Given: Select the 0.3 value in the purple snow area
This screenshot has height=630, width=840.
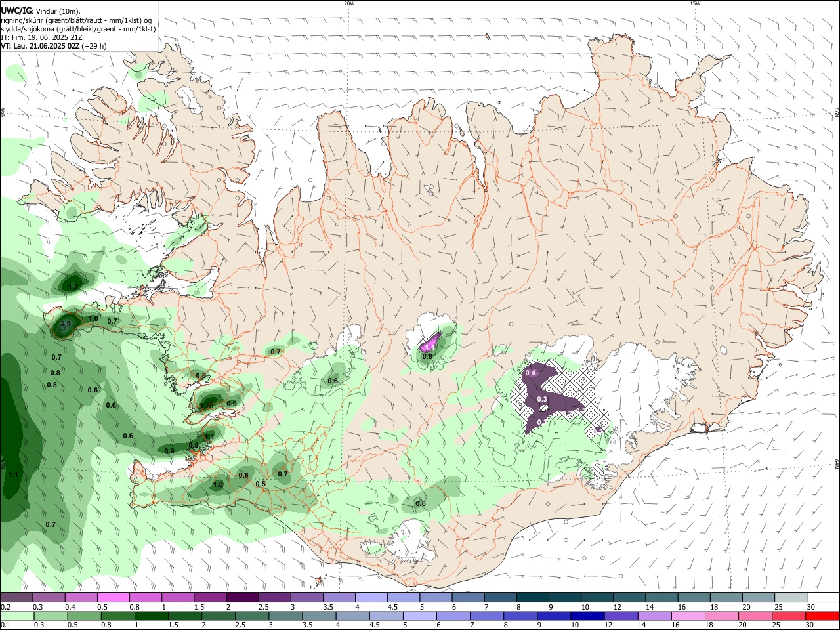Looking at the screenshot, I should pos(542,399).
